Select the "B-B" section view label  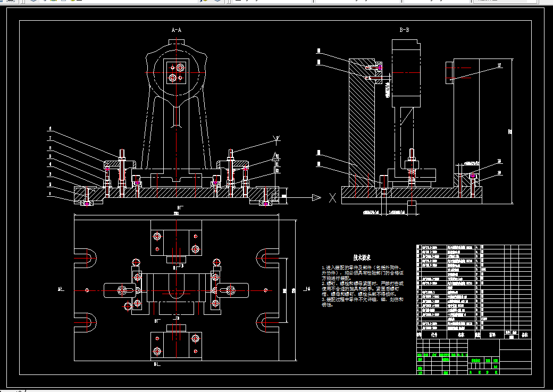(x=404, y=30)
